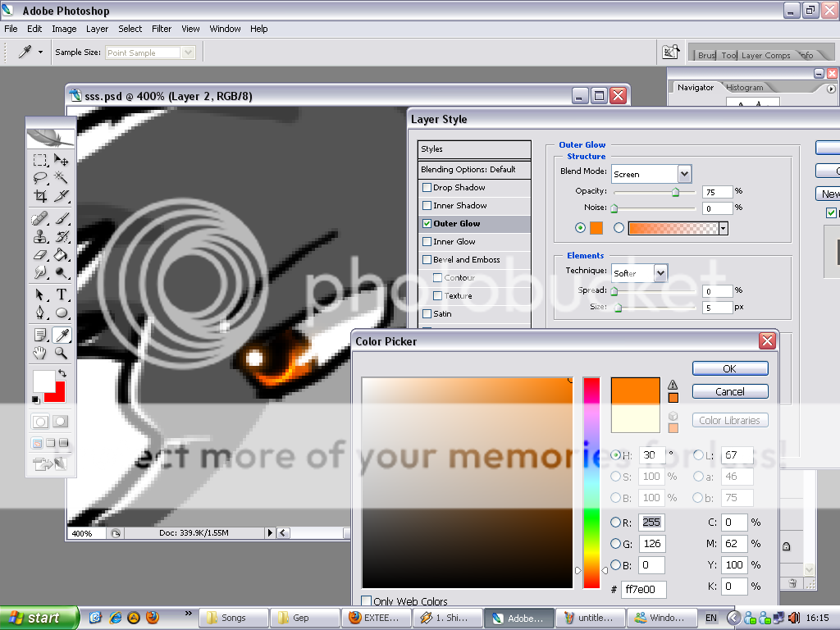Switch to the Histogram tab
Image resolution: width=840 pixels, height=630 pixels.
745,87
